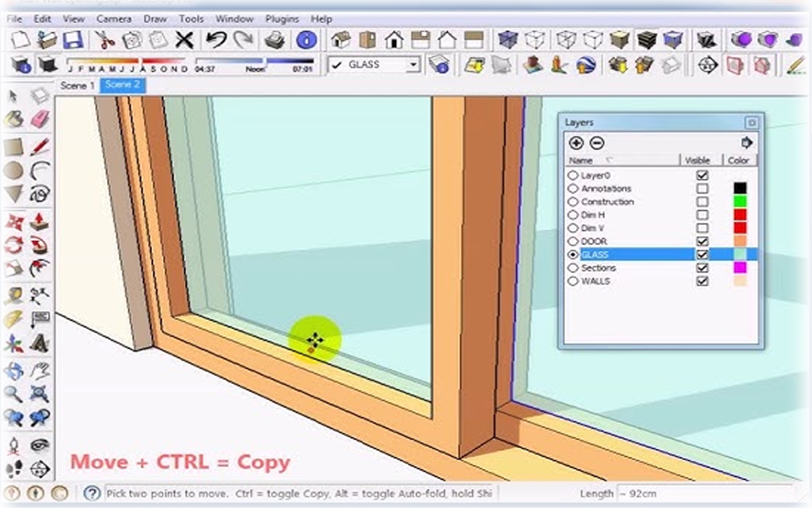Screen dimensions: 812x508
Task: Switch to the Scene 1 tab
Action: click(77, 85)
